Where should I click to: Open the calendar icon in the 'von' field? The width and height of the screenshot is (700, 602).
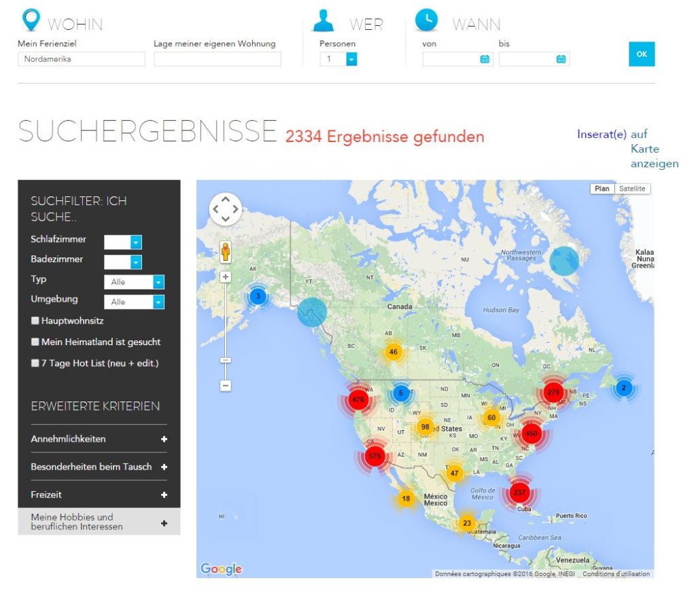tap(485, 59)
